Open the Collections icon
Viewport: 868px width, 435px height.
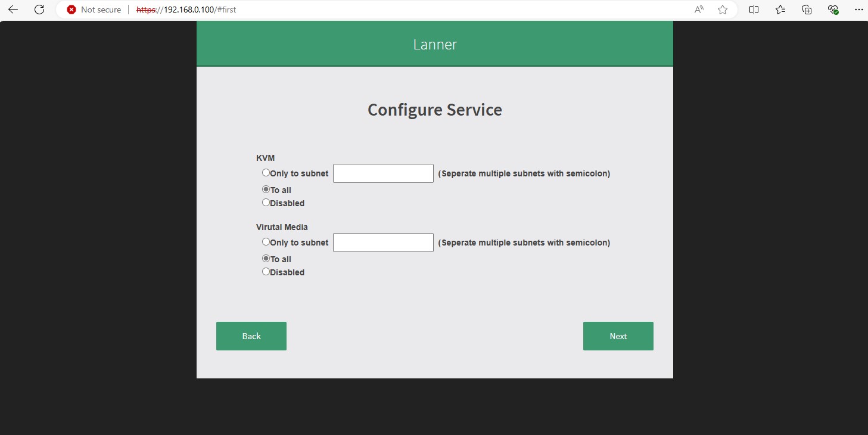click(x=807, y=10)
